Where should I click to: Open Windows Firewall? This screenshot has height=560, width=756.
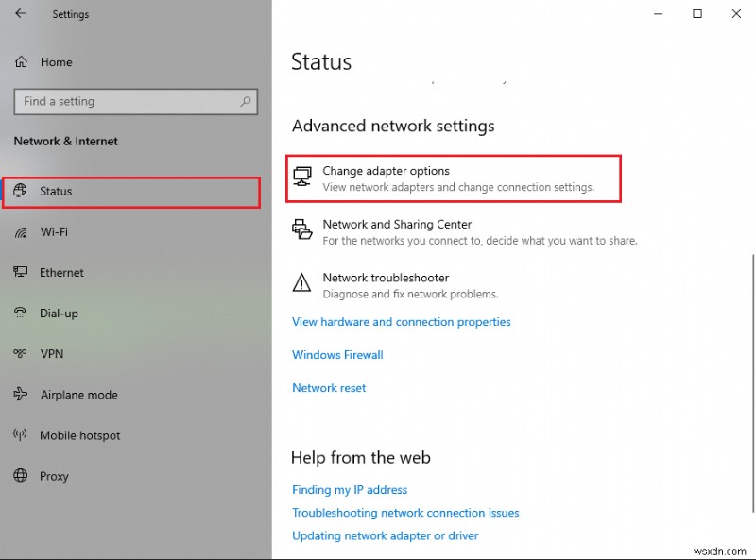click(336, 354)
